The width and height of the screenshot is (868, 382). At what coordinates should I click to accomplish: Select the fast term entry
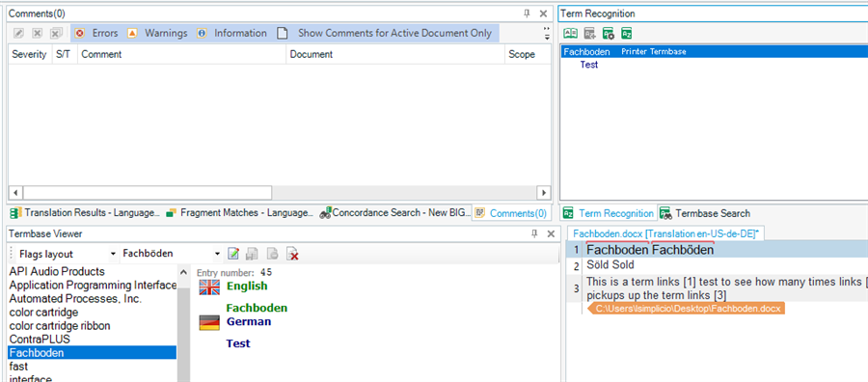(x=18, y=367)
